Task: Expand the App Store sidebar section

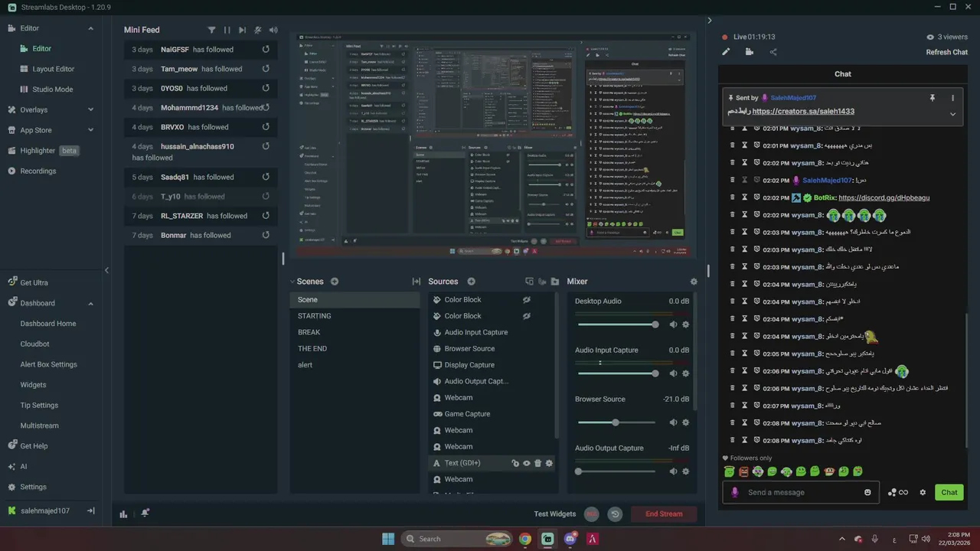Action: [90, 130]
